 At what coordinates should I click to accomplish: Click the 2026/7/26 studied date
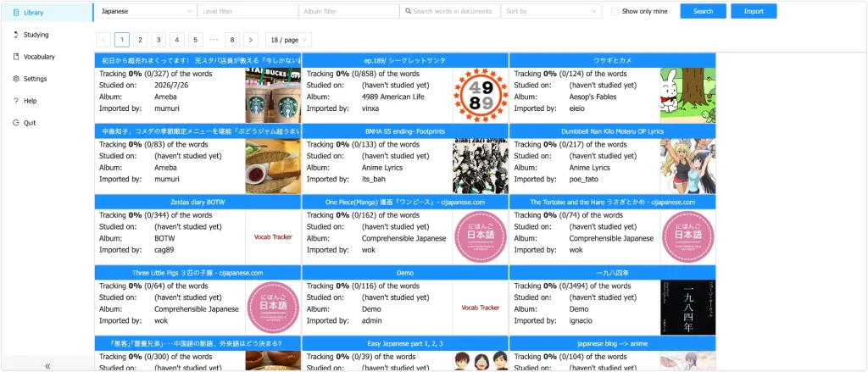click(171, 86)
